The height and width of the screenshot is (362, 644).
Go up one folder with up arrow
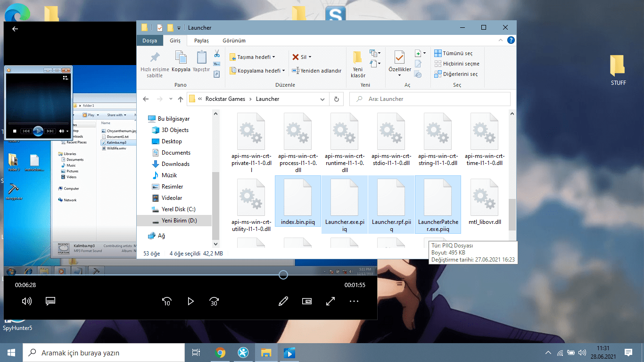point(180,99)
